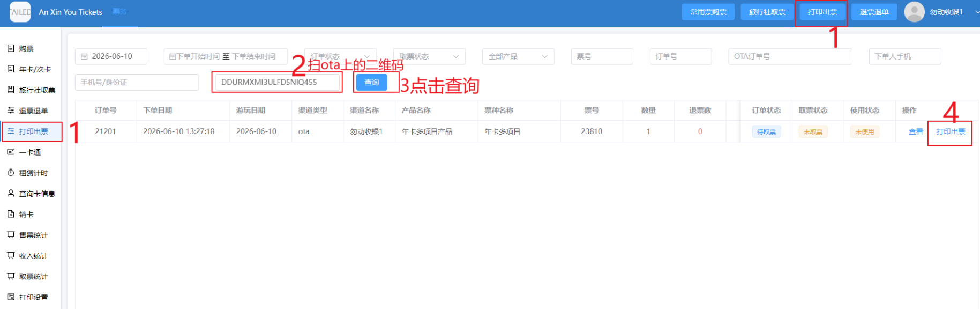
Task: Click 查看 link for order 21201
Action: click(916, 131)
